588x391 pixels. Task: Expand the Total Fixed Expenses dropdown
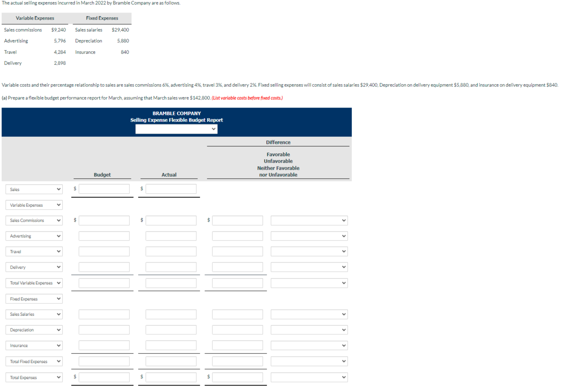(34, 361)
